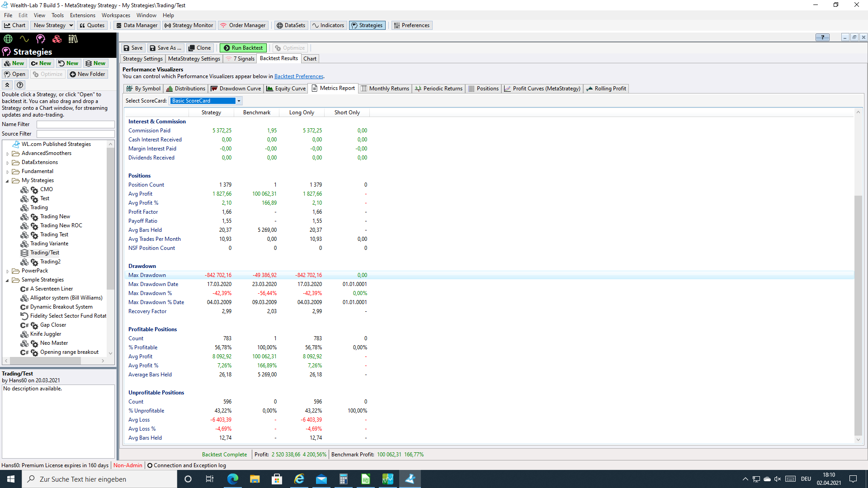Screen dimensions: 868x488
Task: Create a new rotation strategy
Action: [68, 63]
